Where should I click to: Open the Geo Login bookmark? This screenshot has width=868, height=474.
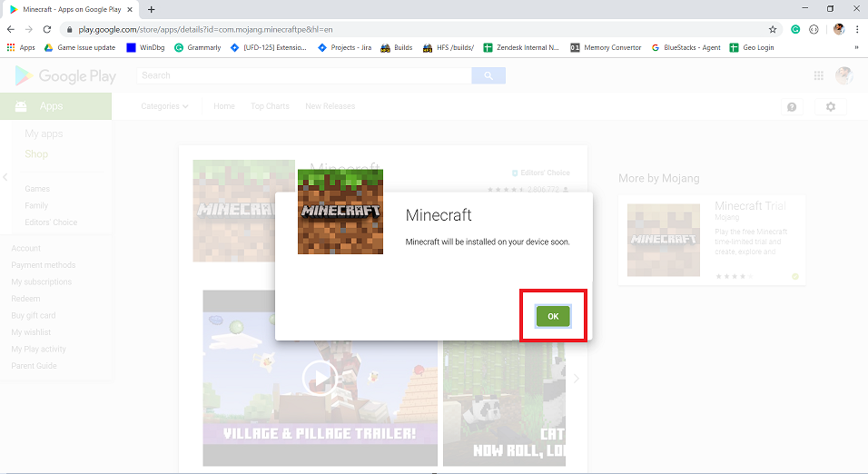[x=752, y=47]
